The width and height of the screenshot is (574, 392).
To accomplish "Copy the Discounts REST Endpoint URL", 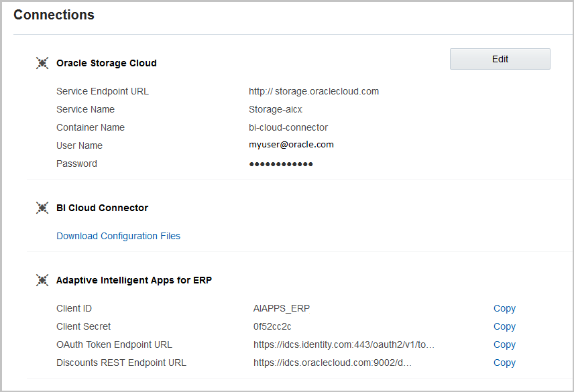I will point(504,363).
